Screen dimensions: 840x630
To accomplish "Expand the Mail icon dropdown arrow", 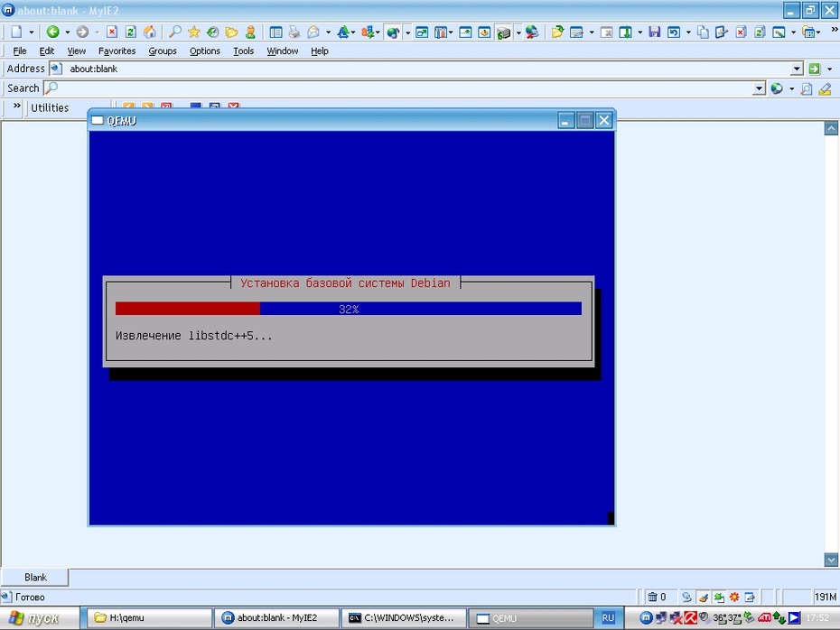I will [x=328, y=32].
